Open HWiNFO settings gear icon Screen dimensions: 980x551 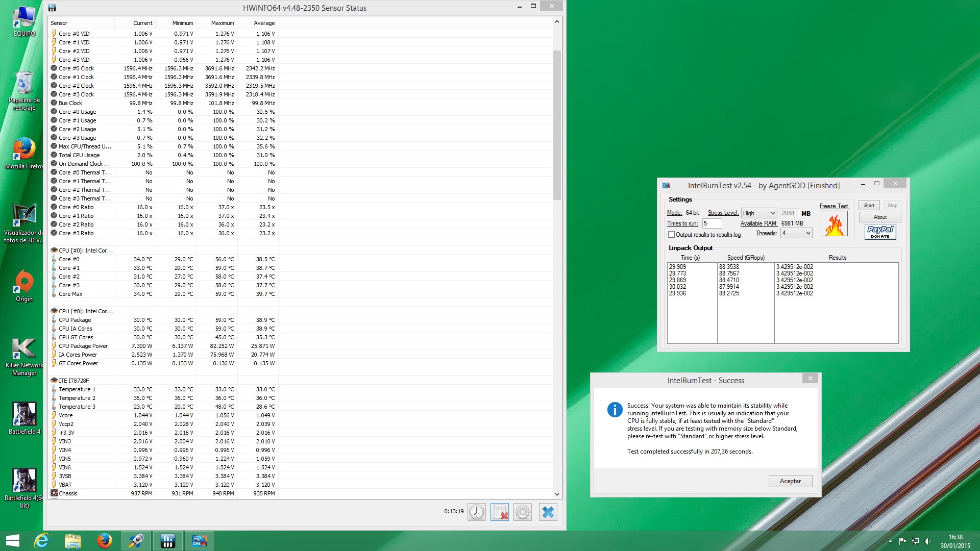point(523,512)
